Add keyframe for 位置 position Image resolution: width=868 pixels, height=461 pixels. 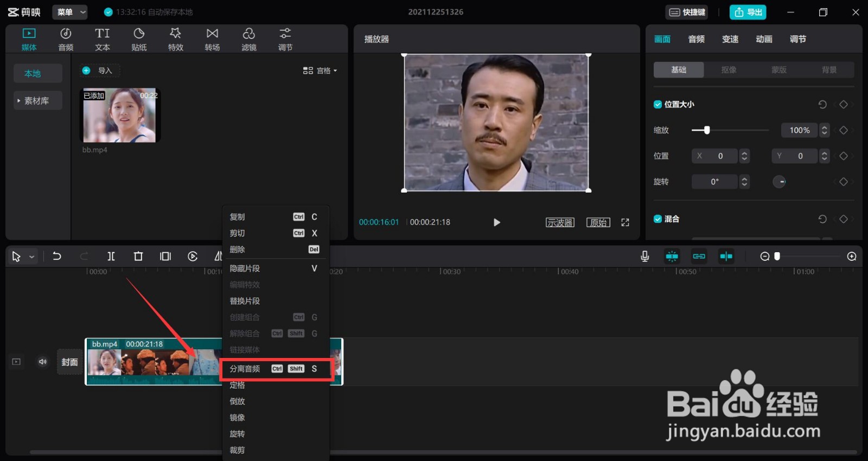coord(844,156)
